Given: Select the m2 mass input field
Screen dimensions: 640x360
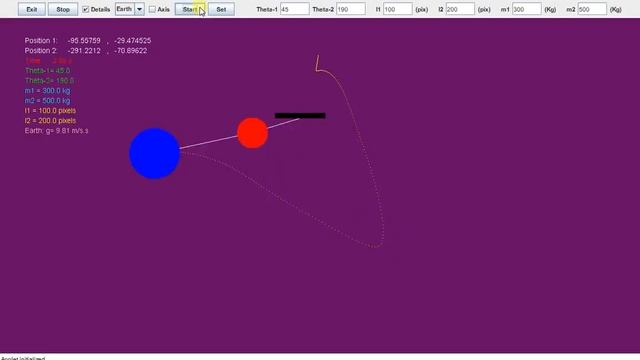Looking at the screenshot, I should [x=592, y=9].
